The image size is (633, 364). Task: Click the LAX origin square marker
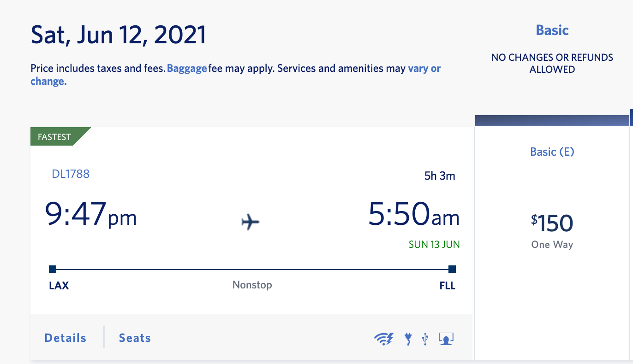[x=53, y=269]
